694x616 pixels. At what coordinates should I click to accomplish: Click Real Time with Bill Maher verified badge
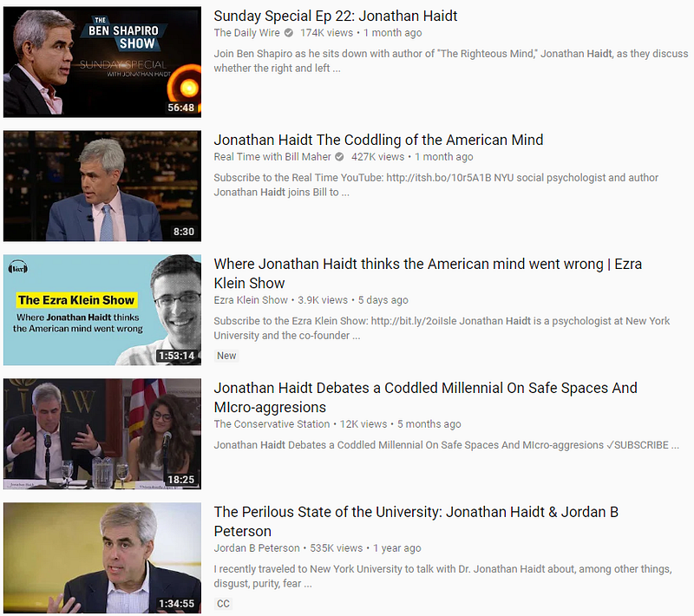pos(339,157)
